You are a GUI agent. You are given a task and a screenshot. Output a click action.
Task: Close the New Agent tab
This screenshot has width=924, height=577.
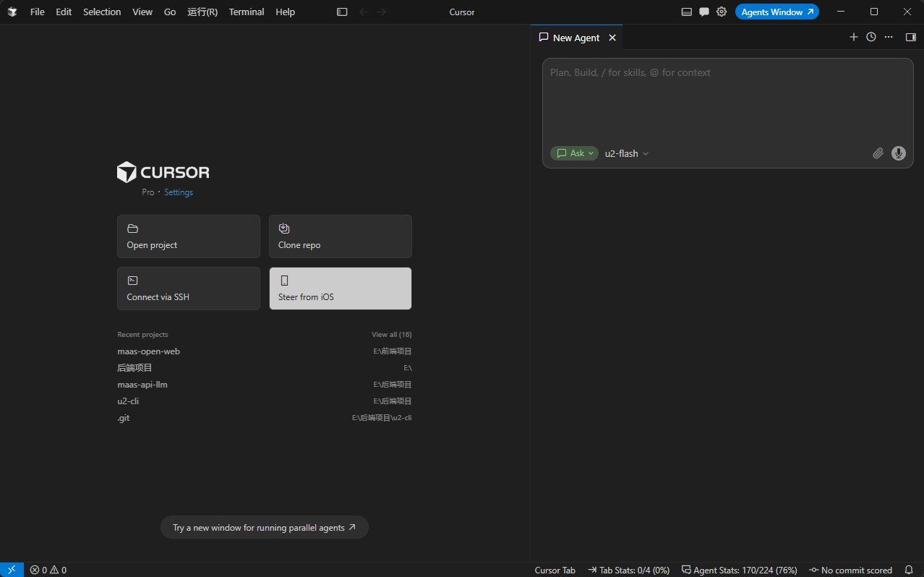612,38
